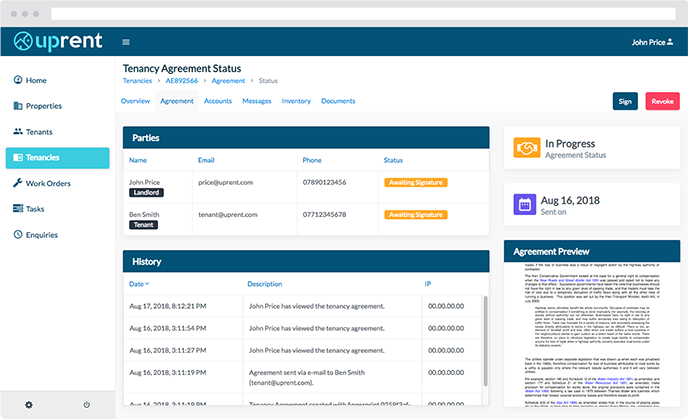The height and width of the screenshot is (419, 688).
Task: Click phone number 07712345678
Action: tap(324, 215)
